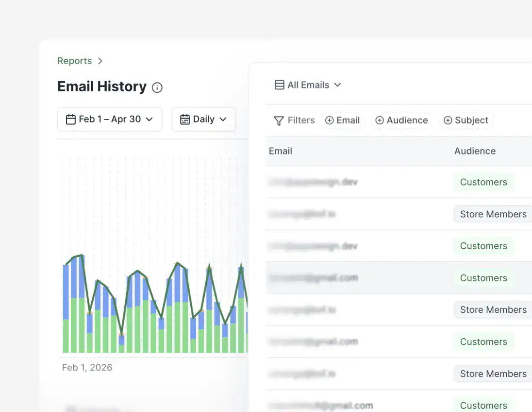The height and width of the screenshot is (412, 532).
Task: Add an Email filter
Action: point(342,120)
